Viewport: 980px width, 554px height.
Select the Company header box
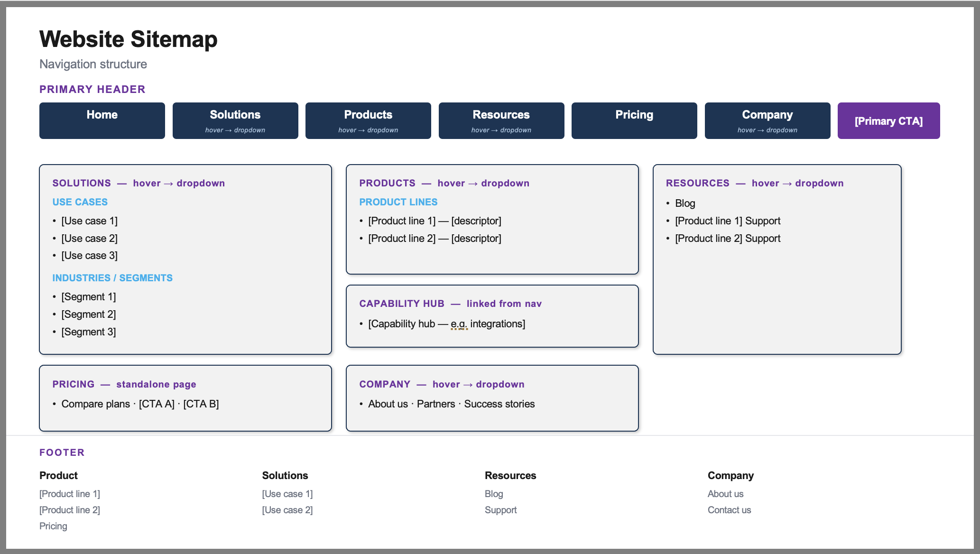pyautogui.click(x=767, y=120)
